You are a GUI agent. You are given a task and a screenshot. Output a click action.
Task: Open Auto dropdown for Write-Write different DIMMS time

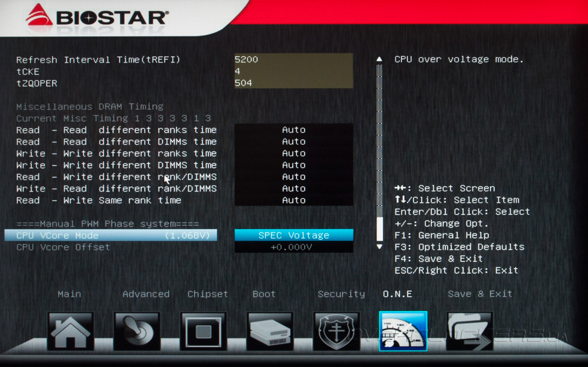pyautogui.click(x=294, y=165)
